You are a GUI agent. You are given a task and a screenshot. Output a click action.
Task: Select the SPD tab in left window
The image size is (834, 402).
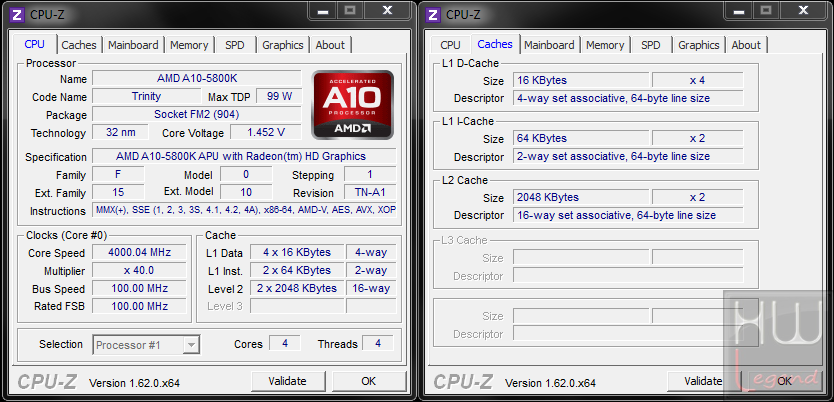(x=235, y=45)
